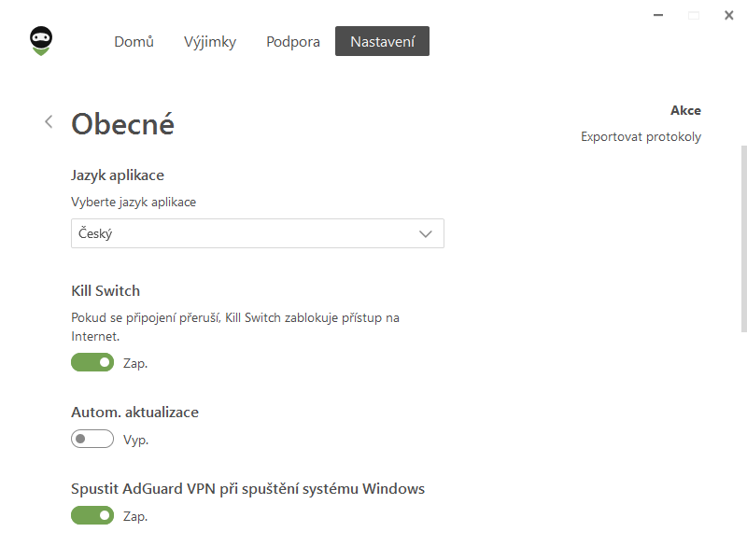Click Exportovat protokoly link
The height and width of the screenshot is (560, 747).
click(x=641, y=136)
